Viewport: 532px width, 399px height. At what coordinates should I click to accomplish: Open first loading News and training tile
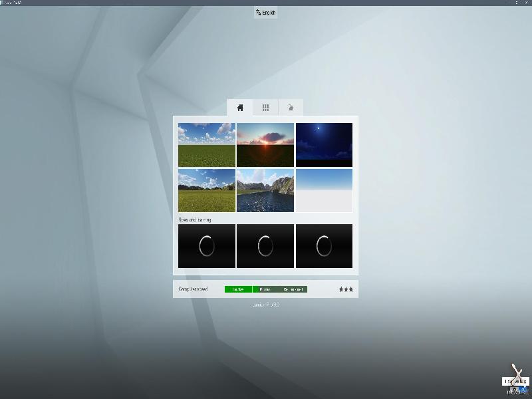207,246
